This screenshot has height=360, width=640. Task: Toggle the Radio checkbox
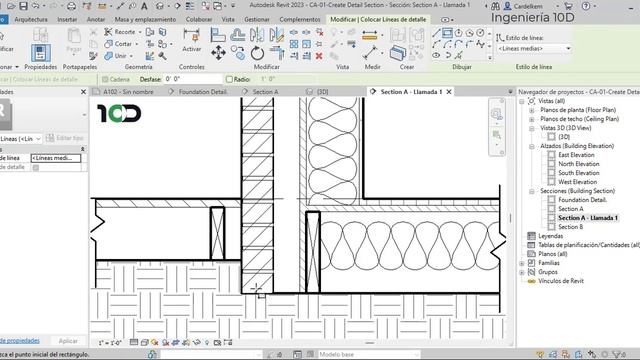click(x=229, y=80)
